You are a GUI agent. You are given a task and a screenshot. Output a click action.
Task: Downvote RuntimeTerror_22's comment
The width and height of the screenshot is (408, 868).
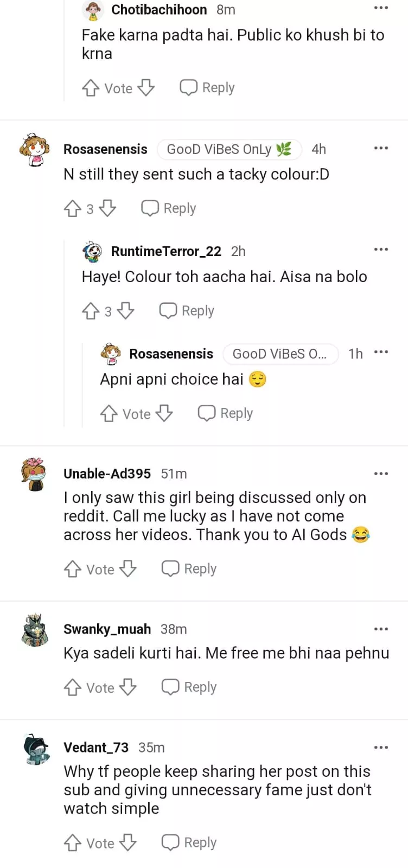pos(126,311)
